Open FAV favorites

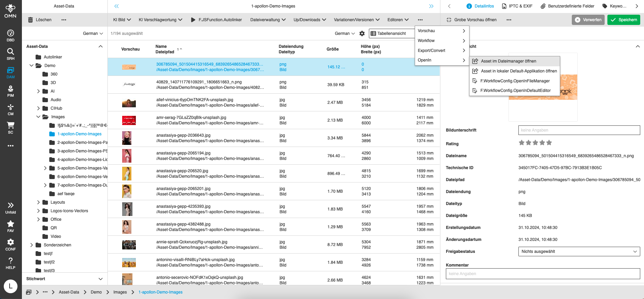click(11, 226)
